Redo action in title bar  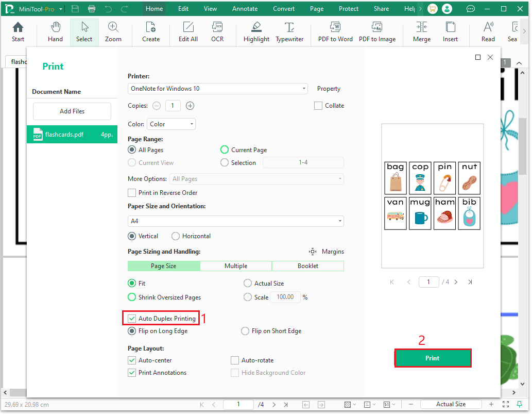pos(125,9)
